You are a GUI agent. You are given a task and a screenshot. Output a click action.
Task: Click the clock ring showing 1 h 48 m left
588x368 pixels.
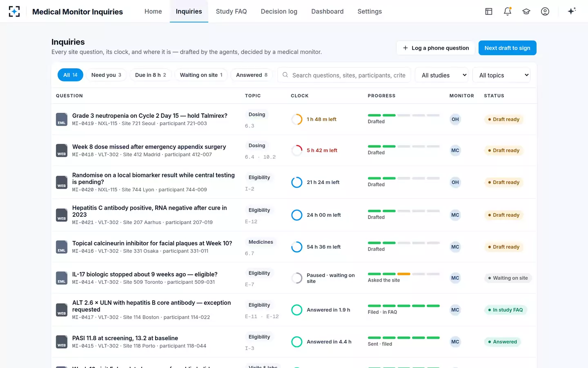pyautogui.click(x=297, y=119)
